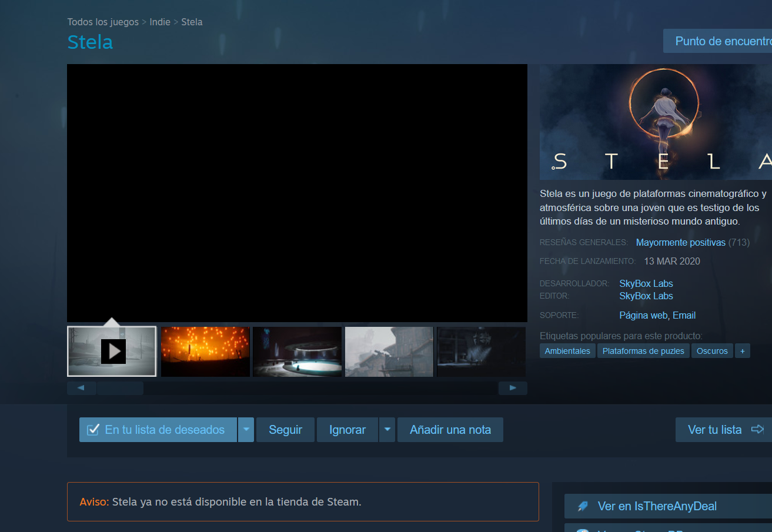Screen dimensions: 772x532
Task: Click Añadir una nota button
Action: (x=450, y=430)
